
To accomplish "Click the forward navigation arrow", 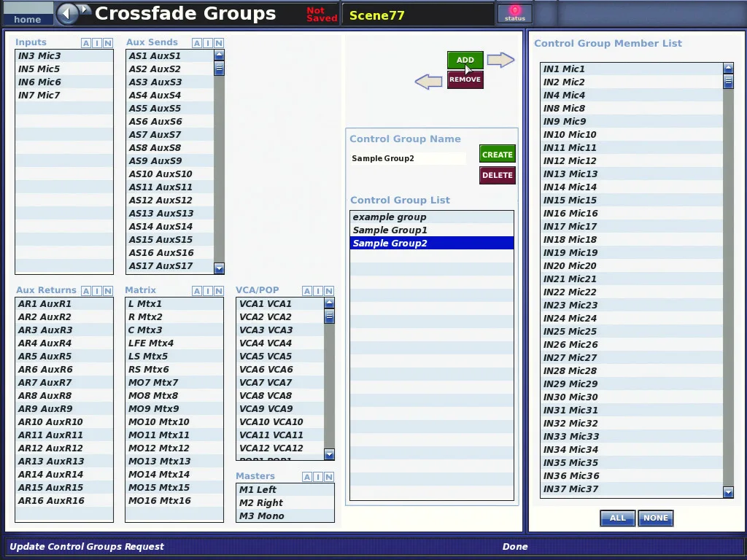I will click(85, 9).
